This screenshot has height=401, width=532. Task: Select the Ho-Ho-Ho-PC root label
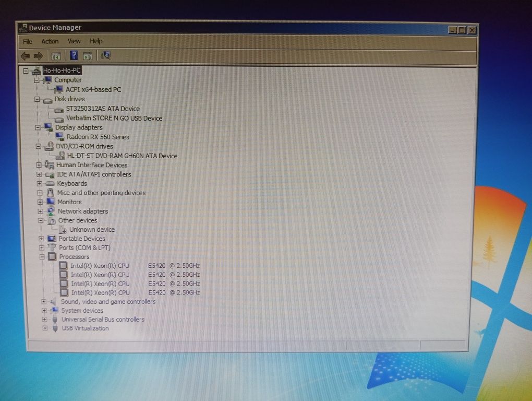(x=62, y=70)
